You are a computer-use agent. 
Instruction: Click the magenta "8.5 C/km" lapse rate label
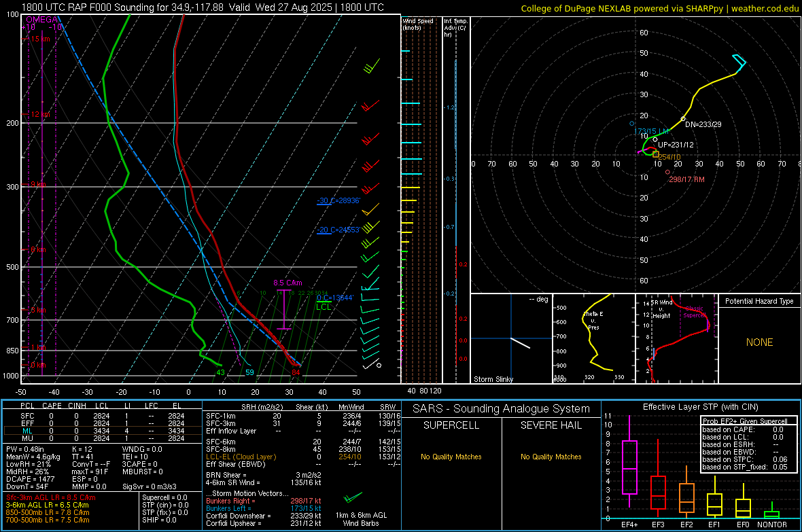[x=287, y=283]
